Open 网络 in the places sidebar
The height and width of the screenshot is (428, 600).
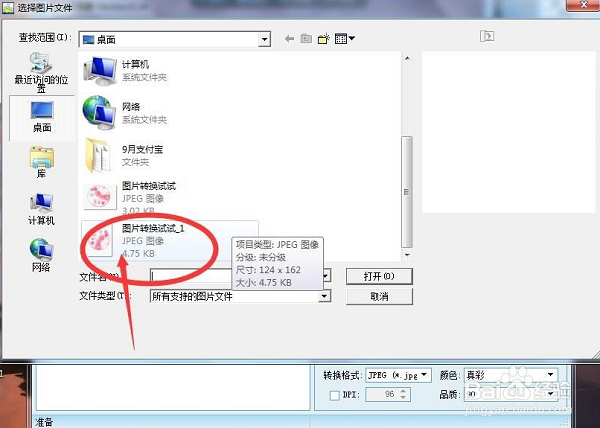(41, 252)
